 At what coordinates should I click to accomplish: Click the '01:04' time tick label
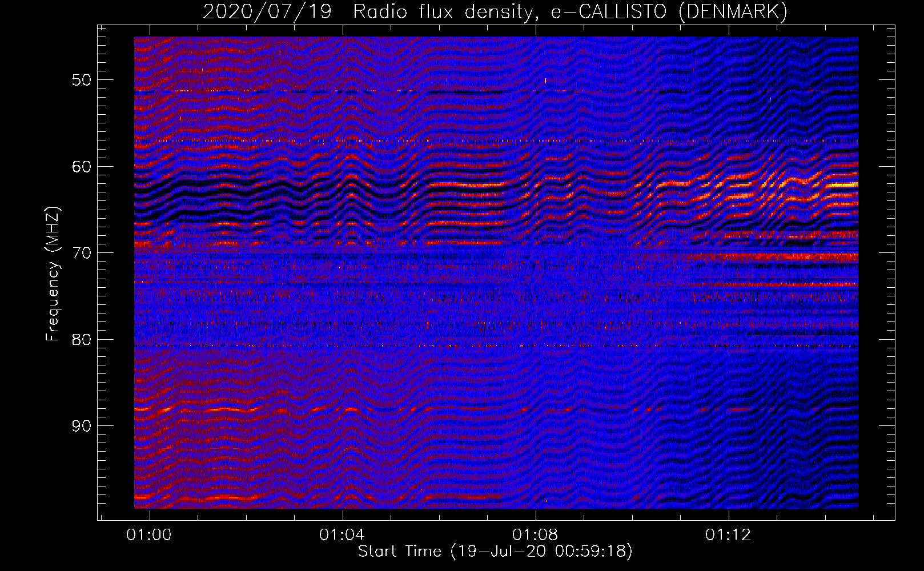[x=342, y=535]
